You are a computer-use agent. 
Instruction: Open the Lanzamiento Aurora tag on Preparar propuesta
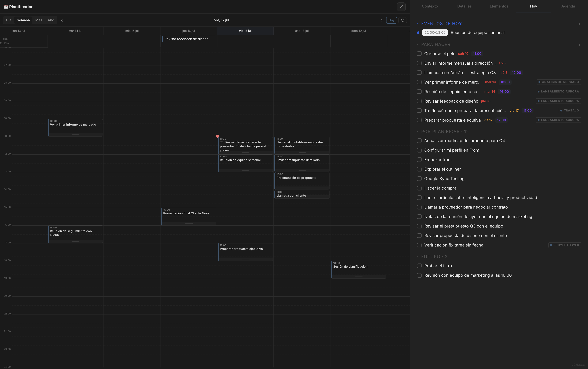click(558, 120)
